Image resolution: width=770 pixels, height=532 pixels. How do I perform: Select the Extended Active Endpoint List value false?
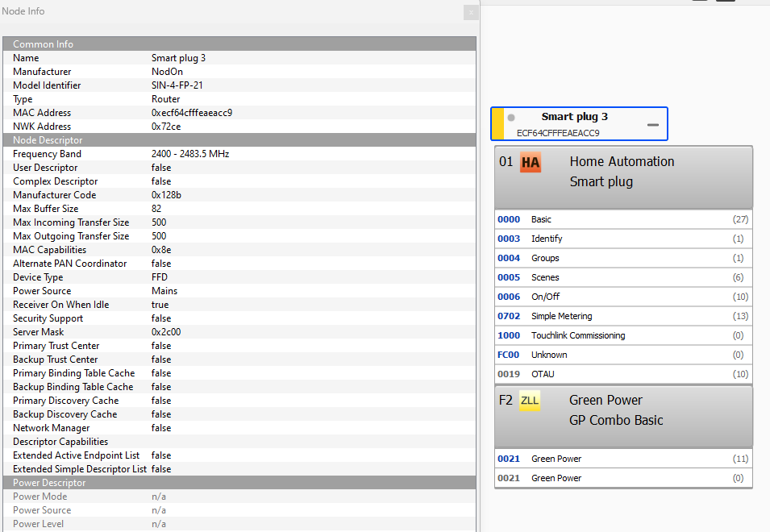click(161, 455)
